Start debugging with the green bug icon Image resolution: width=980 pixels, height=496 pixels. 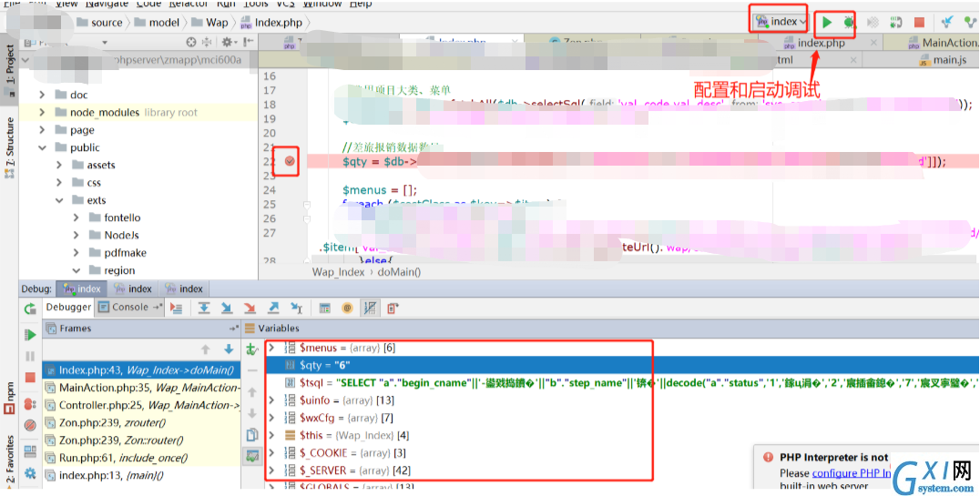[849, 23]
